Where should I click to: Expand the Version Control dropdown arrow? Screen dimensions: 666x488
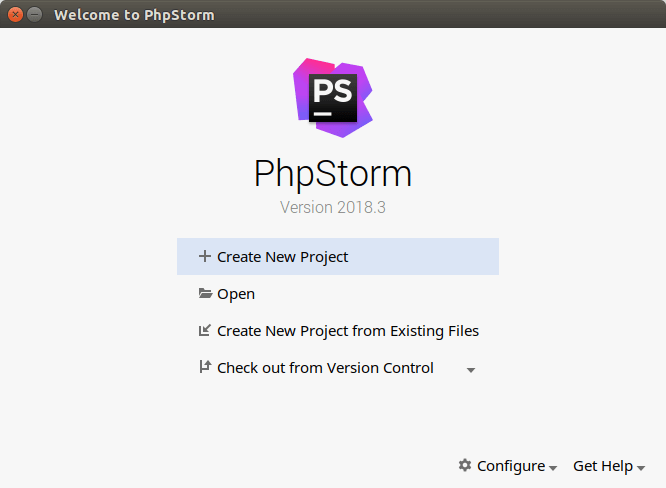tap(471, 370)
